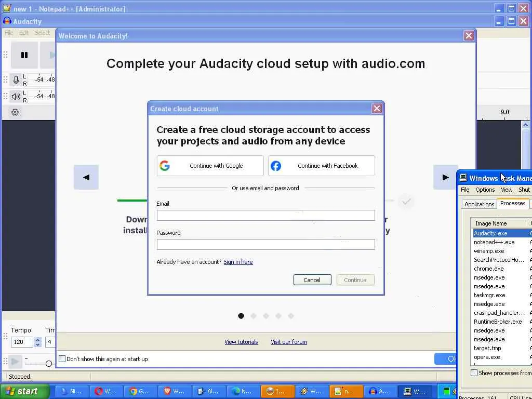
Task: Toggle Show processes from all users checkbox
Action: (x=474, y=373)
